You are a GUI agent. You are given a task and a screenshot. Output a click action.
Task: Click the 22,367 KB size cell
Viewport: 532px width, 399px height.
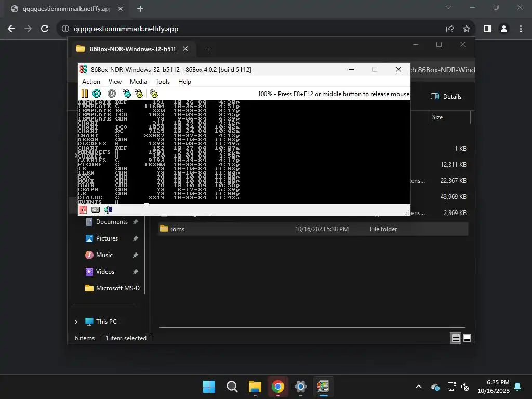click(453, 181)
